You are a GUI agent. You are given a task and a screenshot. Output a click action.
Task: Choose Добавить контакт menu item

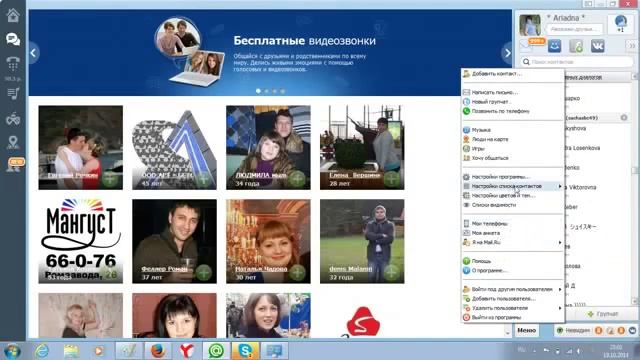pyautogui.click(x=513, y=74)
